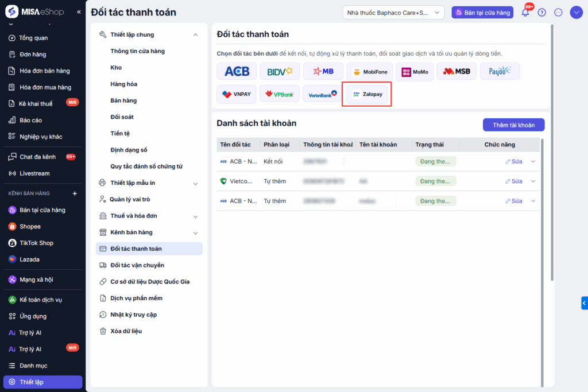Select the Zalopay payment partner logo
This screenshot has width=588, height=392.
(367, 94)
